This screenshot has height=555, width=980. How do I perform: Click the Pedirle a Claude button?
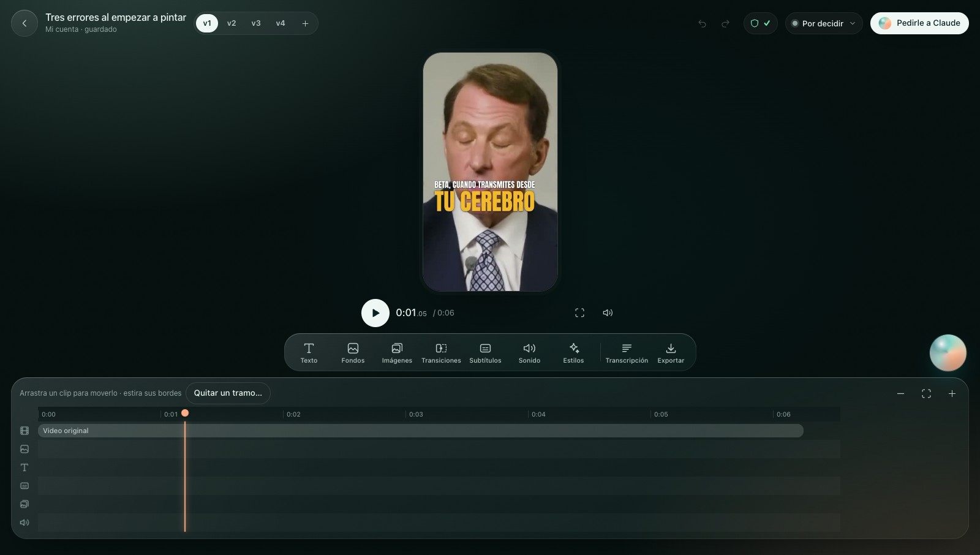919,23
